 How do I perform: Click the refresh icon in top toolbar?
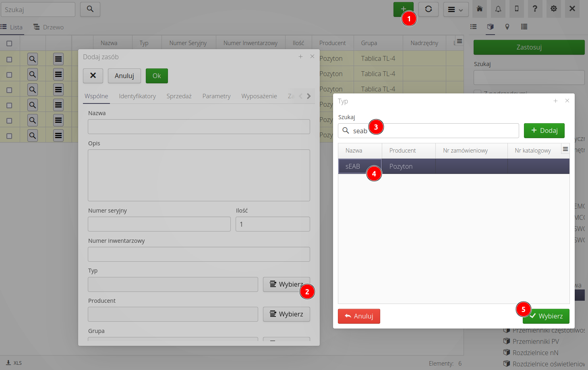(x=428, y=9)
